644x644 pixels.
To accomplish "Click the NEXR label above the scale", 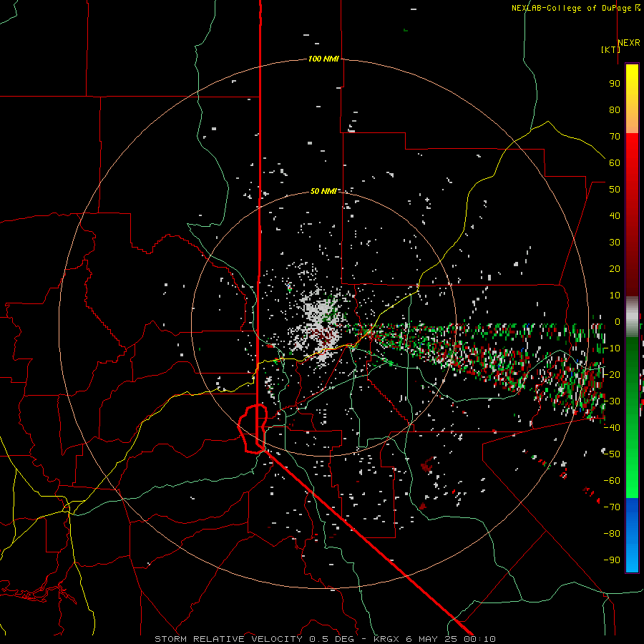I will coord(629,43).
